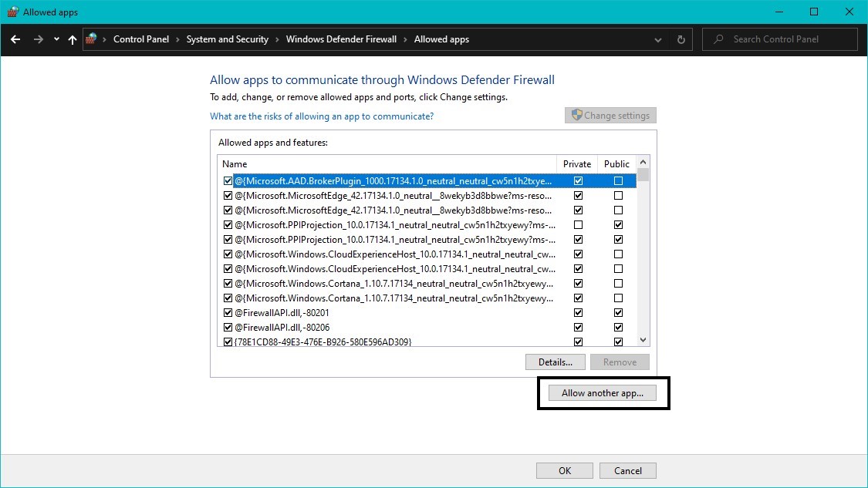
Task: Uncheck the @FirewallAPI.dll,-80201 name checkbox
Action: 228,312
